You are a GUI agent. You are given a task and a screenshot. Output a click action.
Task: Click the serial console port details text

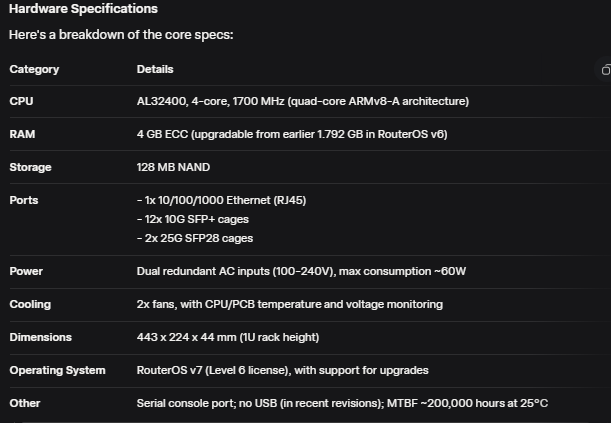tap(342, 403)
